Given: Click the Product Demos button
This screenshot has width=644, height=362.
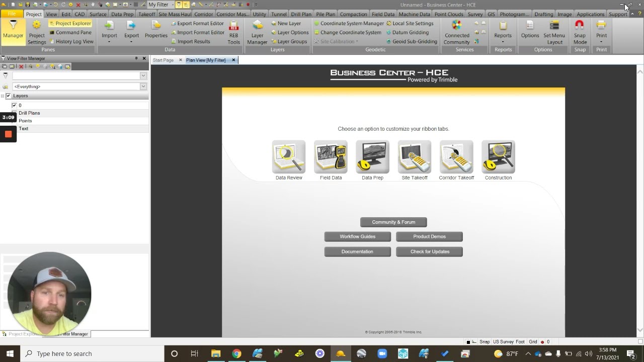Looking at the screenshot, I should [429, 236].
